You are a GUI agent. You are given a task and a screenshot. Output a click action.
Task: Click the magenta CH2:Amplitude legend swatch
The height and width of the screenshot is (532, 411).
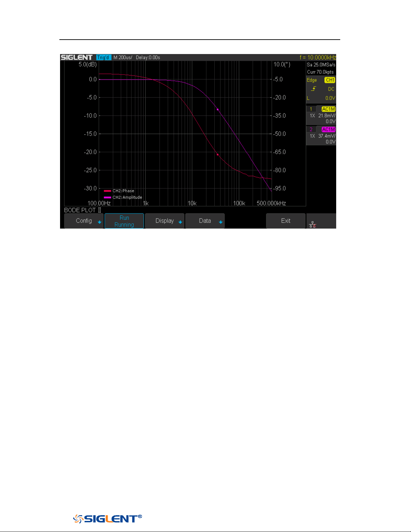pyautogui.click(x=107, y=197)
